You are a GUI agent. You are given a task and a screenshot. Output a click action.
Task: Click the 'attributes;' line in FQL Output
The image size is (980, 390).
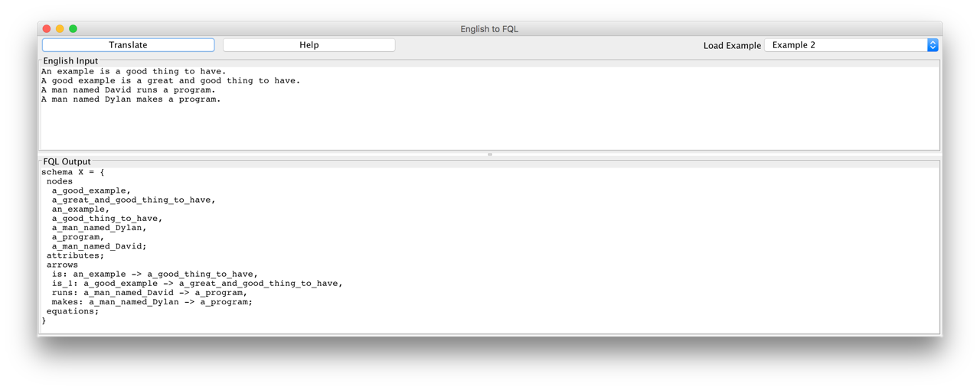click(75, 255)
